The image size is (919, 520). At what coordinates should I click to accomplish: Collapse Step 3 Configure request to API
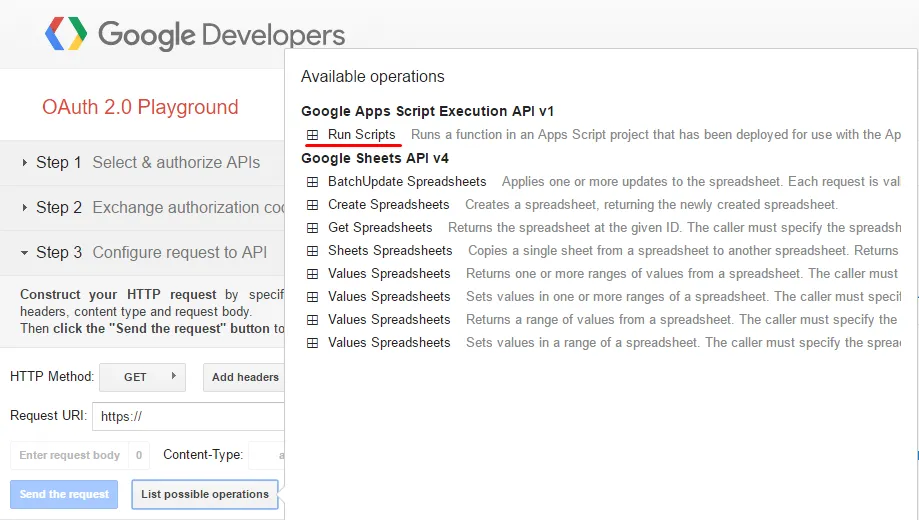(142, 253)
